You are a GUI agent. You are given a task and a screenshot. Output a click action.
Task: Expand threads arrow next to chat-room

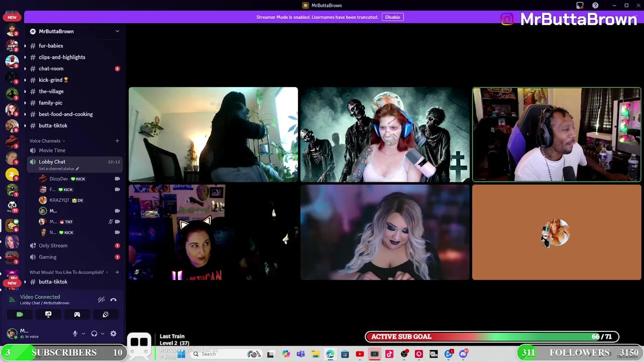pyautogui.click(x=25, y=68)
